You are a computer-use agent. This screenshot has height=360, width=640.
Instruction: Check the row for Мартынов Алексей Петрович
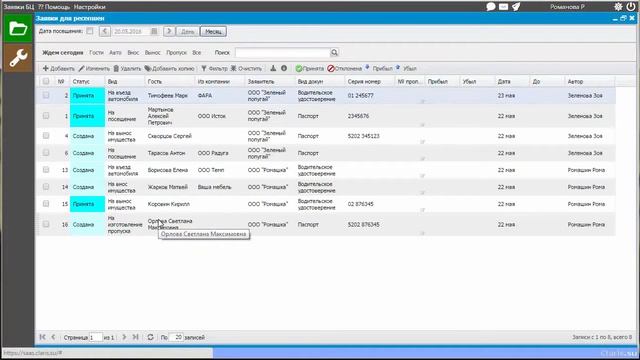click(x=46, y=116)
